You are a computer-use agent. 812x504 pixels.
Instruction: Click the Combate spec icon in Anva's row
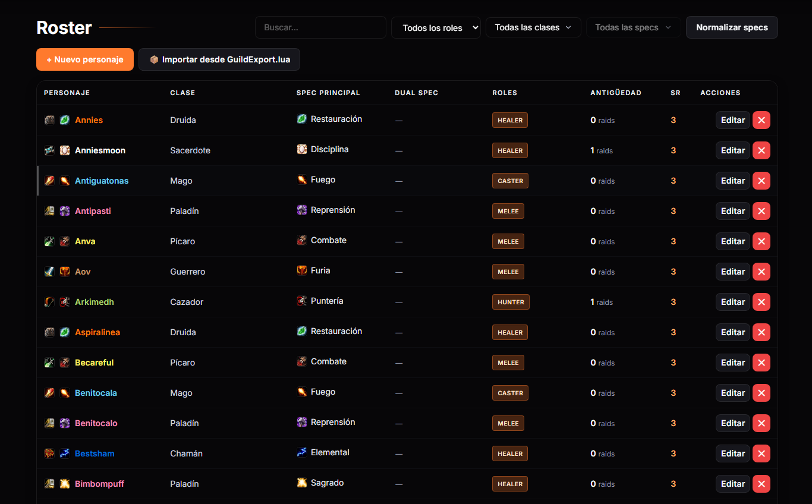coord(302,240)
